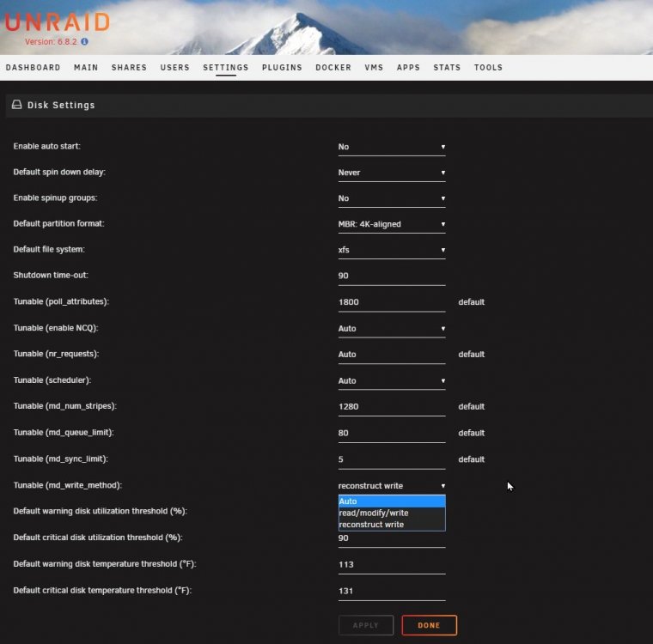This screenshot has width=653, height=644.
Task: Click the Shutdown time-out field
Action: (x=392, y=276)
